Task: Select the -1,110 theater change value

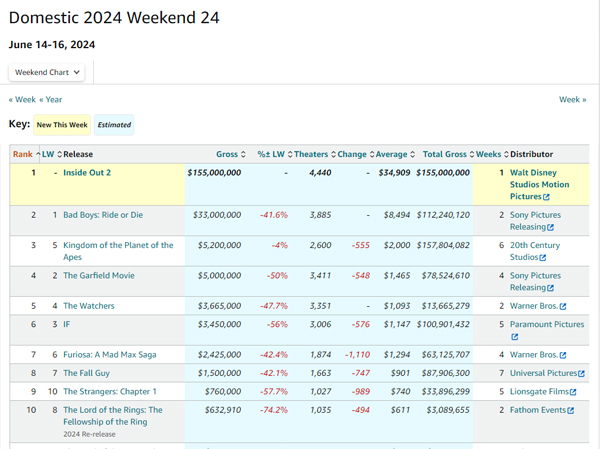Action: click(x=357, y=355)
